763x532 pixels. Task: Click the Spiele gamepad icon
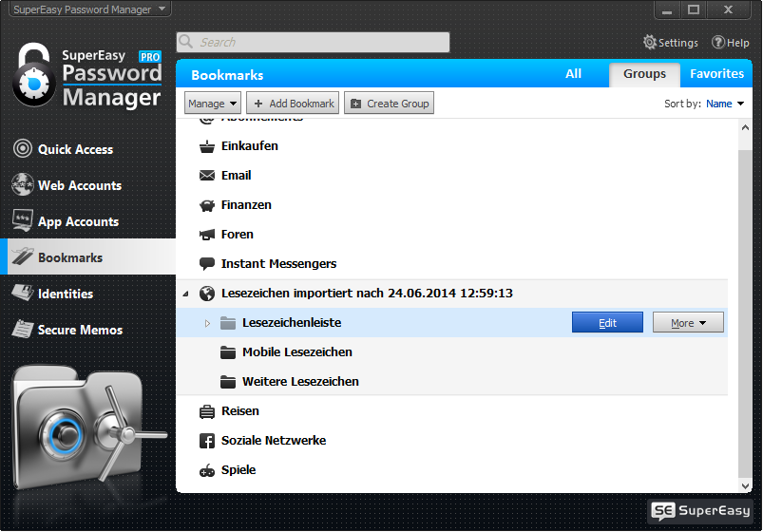pos(207,470)
